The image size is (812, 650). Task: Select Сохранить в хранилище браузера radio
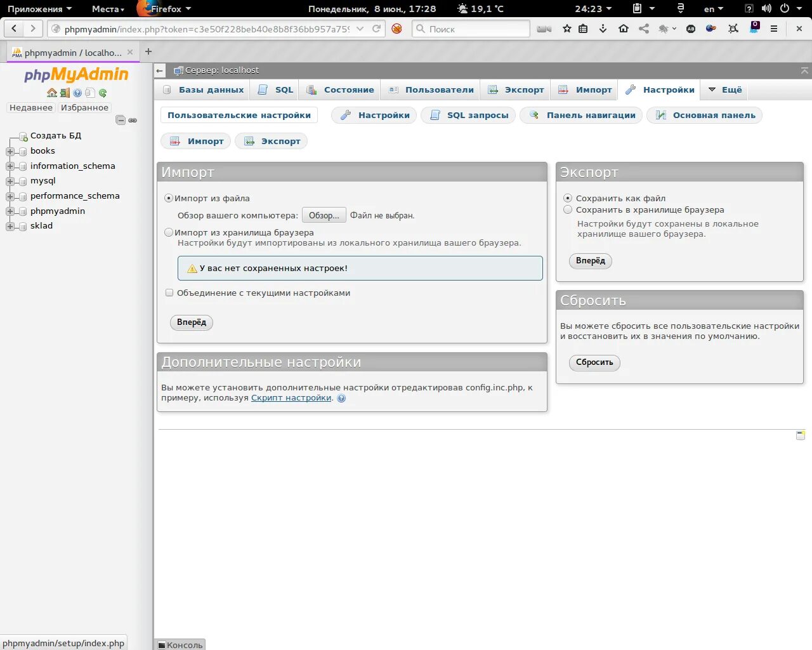pyautogui.click(x=568, y=209)
